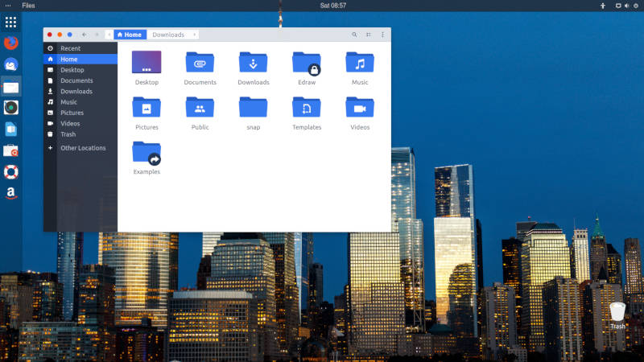Open the clock showing Sat 08:57
The height and width of the screenshot is (362, 644).
333,6
